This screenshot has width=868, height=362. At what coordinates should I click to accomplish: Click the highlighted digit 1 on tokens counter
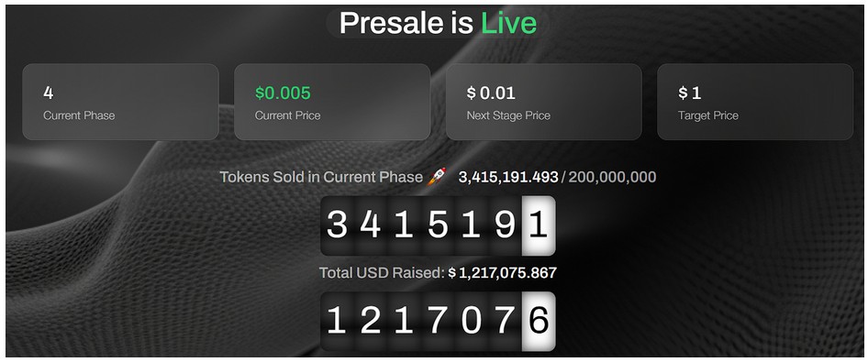(539, 225)
